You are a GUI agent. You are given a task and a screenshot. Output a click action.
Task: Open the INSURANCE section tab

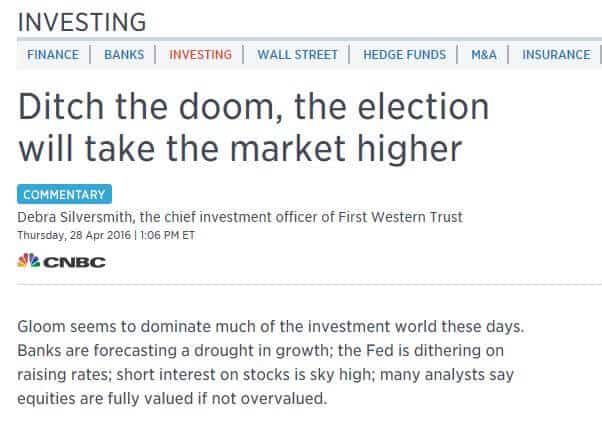click(x=556, y=55)
